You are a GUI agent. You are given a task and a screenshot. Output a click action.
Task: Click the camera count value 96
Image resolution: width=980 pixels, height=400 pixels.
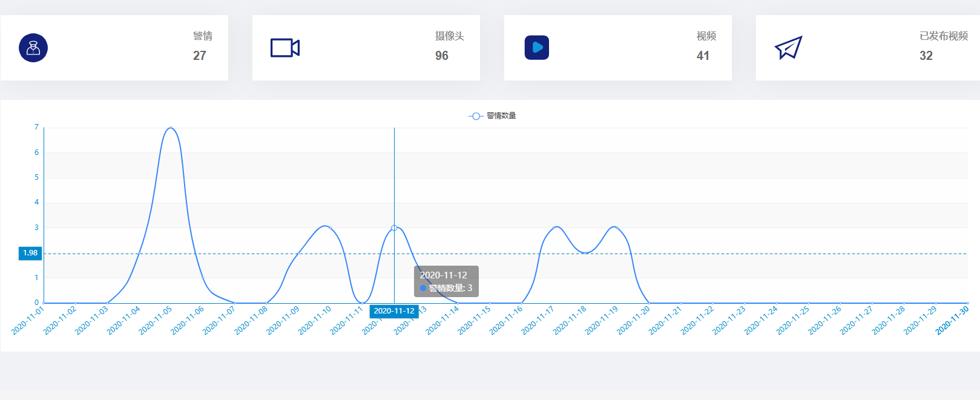(x=442, y=56)
